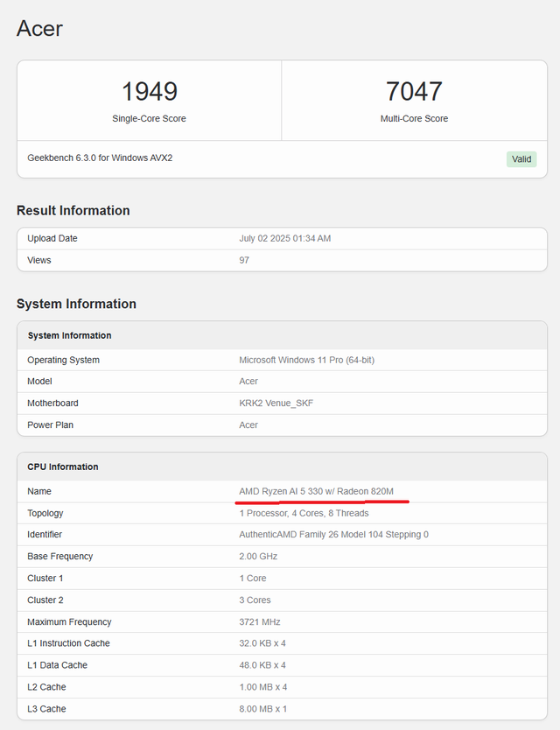Select the Motherboard label
Image resolution: width=560 pixels, height=730 pixels.
pos(52,404)
